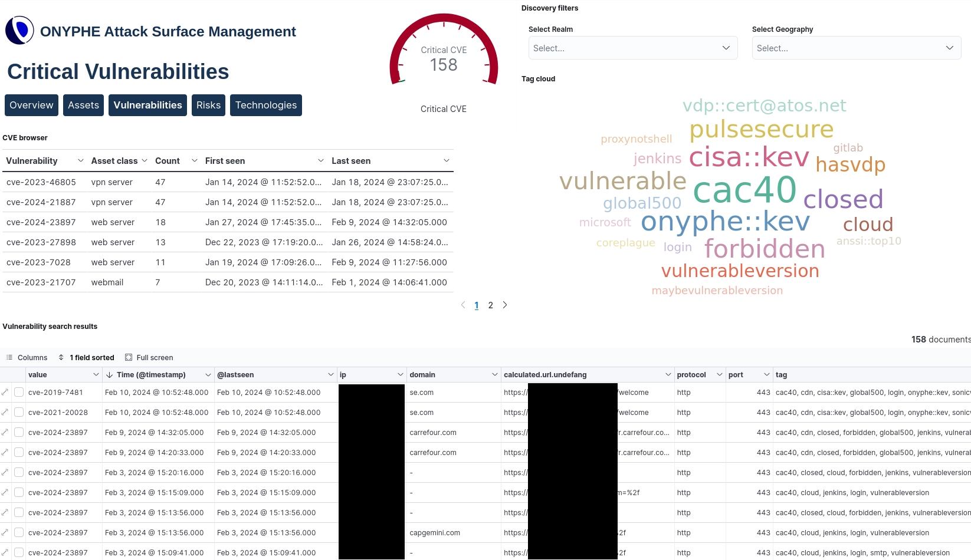The width and height of the screenshot is (971, 560).
Task: Click the cisa::kev tag in tag cloud
Action: pos(749,157)
